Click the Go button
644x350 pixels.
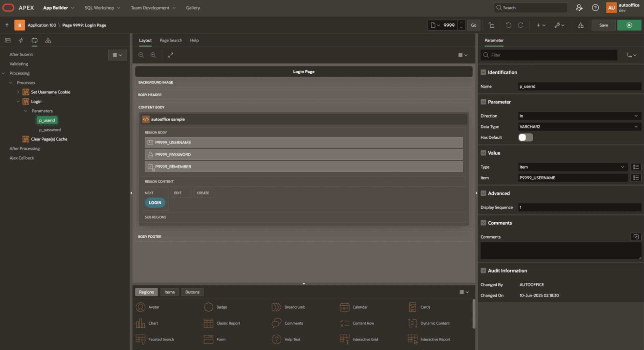(x=473, y=25)
